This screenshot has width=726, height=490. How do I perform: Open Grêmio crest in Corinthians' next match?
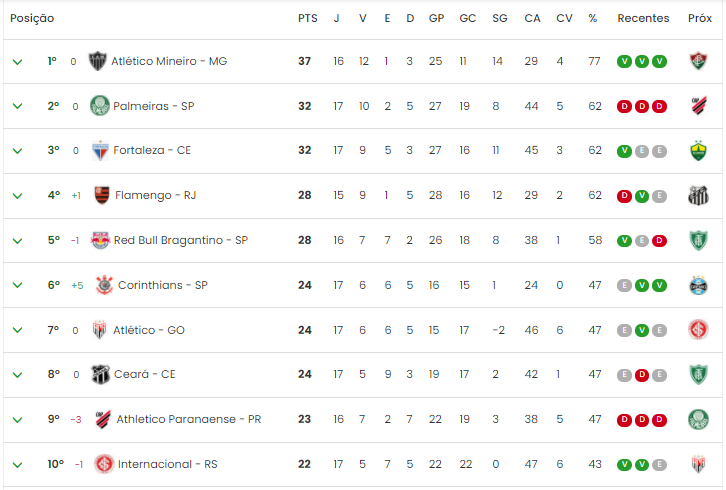(x=698, y=285)
